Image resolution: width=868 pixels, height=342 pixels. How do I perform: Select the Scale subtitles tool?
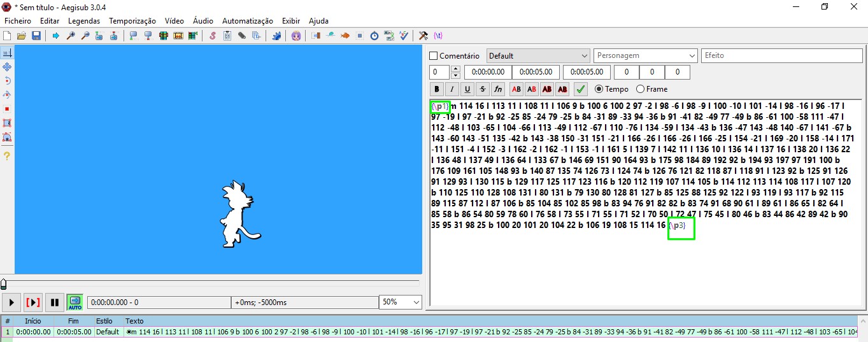[7, 108]
